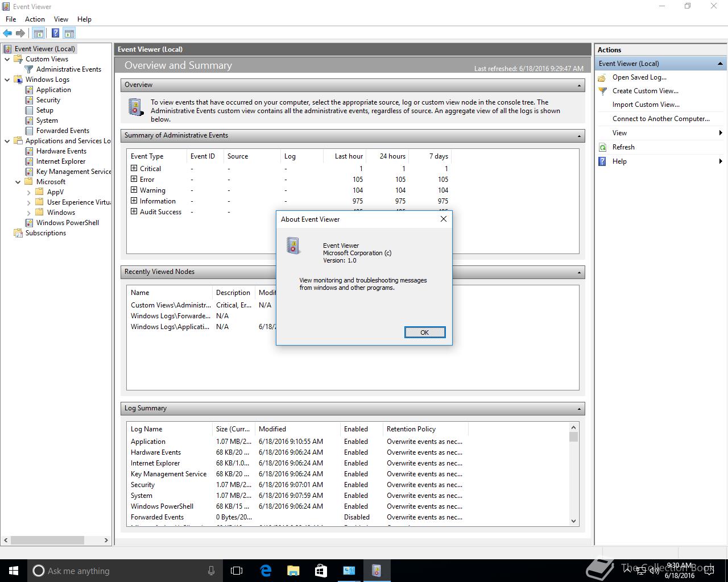Click the Help icon in Actions pane
Screen dimensions: 728x582
[602, 161]
